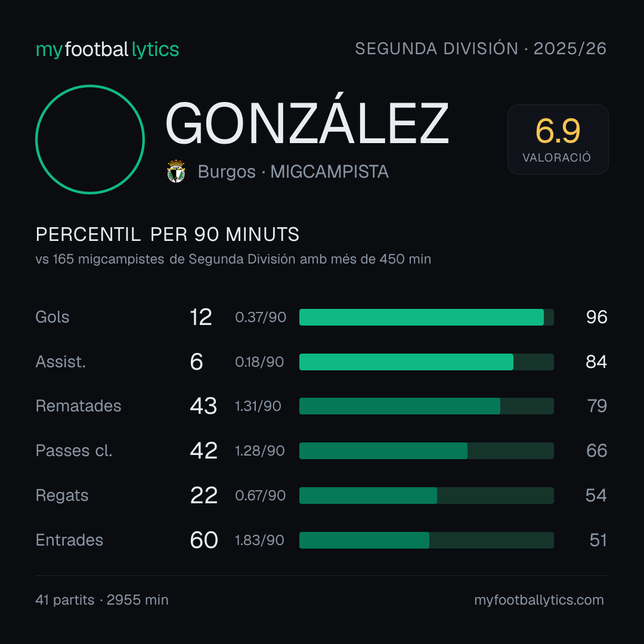Select the 96 percentile value for Gols

click(x=596, y=317)
